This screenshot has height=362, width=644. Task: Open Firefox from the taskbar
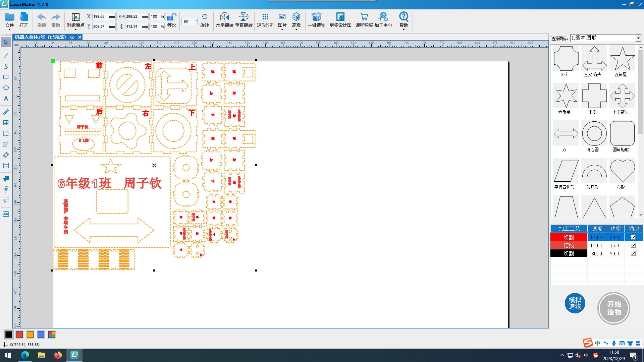click(x=58, y=355)
